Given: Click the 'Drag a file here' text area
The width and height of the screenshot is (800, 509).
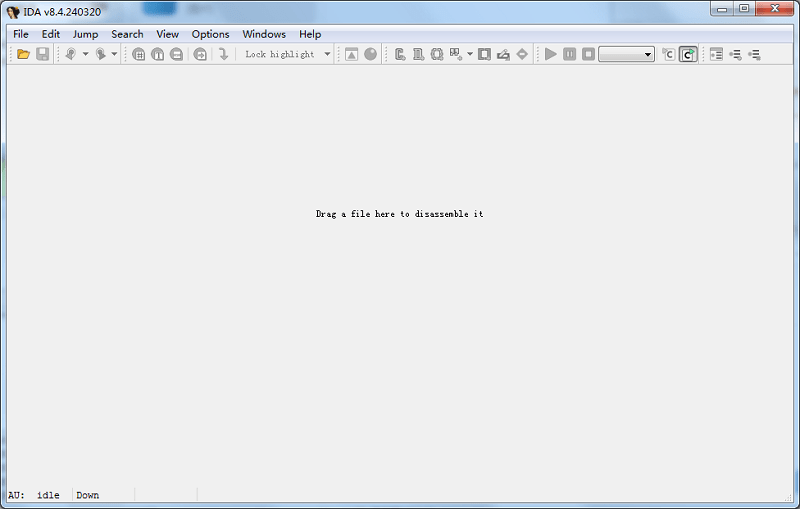Looking at the screenshot, I should point(399,214).
